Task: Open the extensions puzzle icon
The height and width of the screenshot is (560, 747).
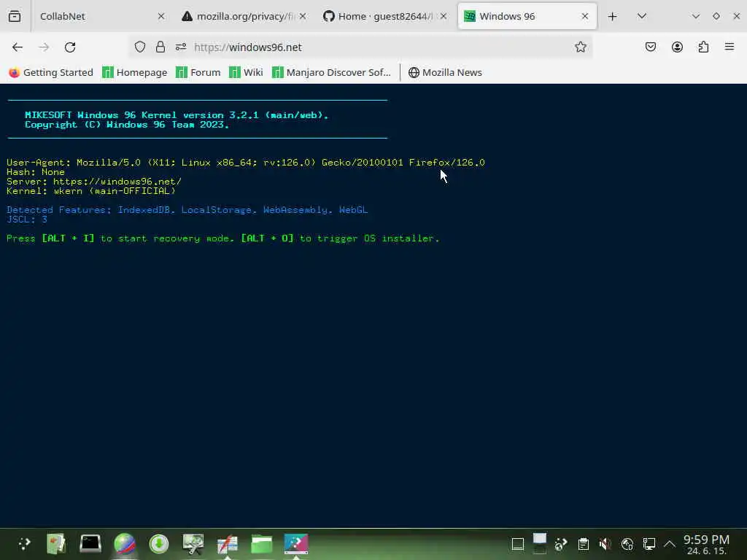Action: pyautogui.click(x=703, y=47)
